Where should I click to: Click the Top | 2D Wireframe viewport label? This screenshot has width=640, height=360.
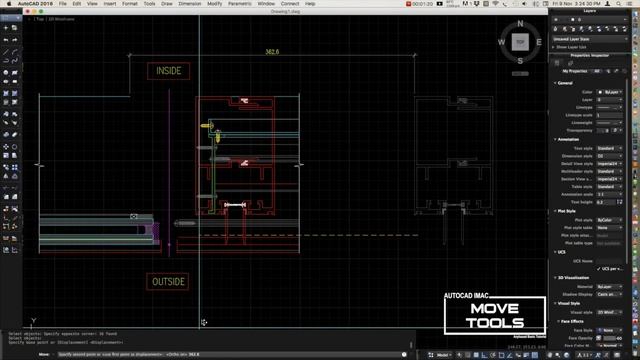pyautogui.click(x=54, y=19)
